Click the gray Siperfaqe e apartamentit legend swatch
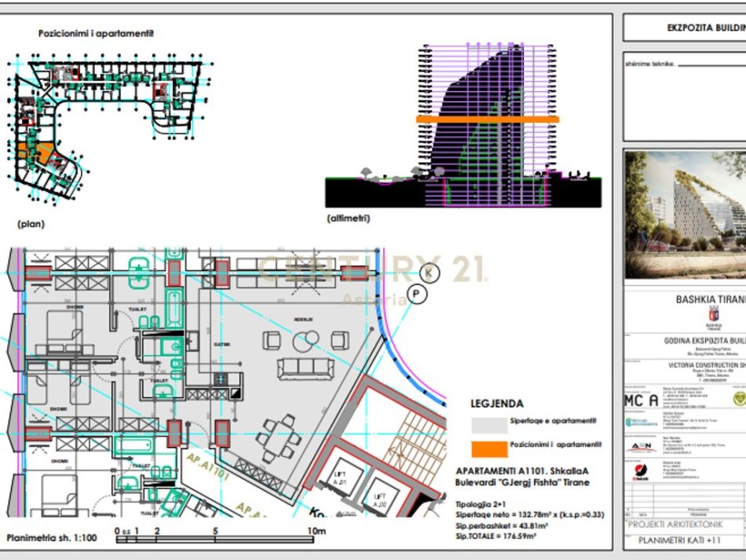The image size is (746, 560). tap(486, 425)
